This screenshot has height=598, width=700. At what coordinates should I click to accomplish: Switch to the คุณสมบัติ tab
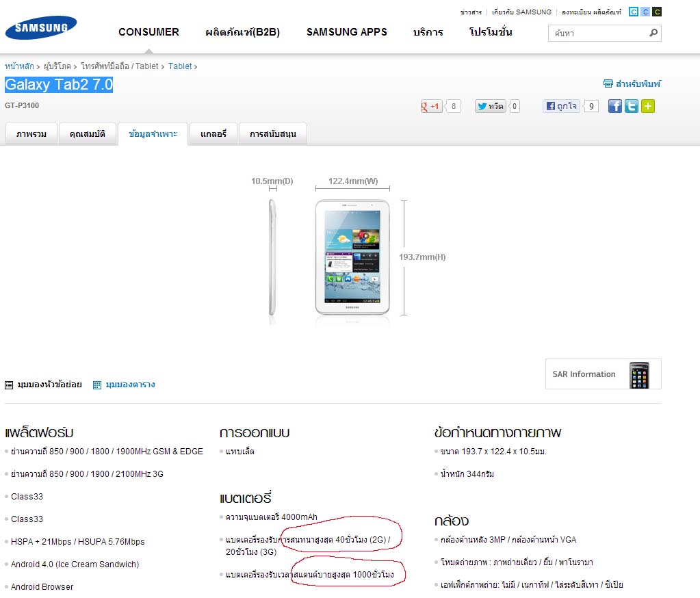tap(88, 134)
